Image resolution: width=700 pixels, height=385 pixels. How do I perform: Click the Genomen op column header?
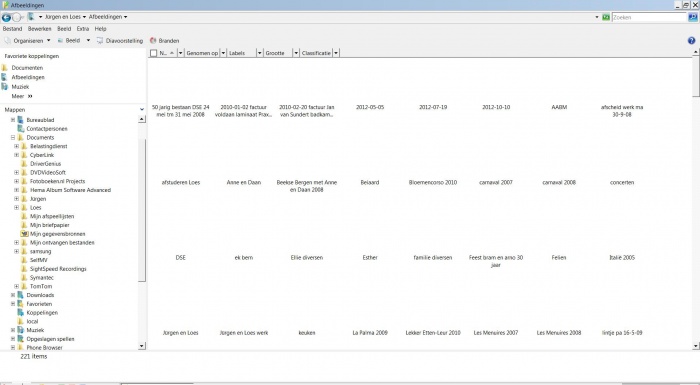[202, 53]
